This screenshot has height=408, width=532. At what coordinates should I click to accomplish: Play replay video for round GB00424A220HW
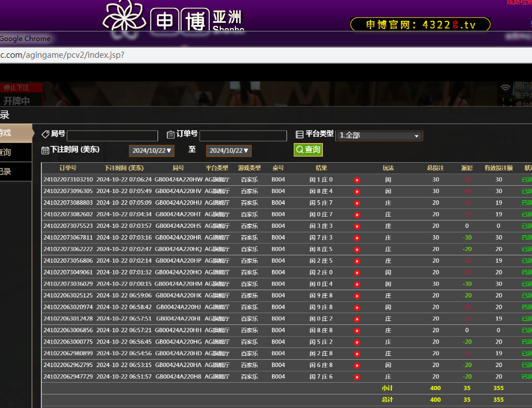[x=357, y=180]
